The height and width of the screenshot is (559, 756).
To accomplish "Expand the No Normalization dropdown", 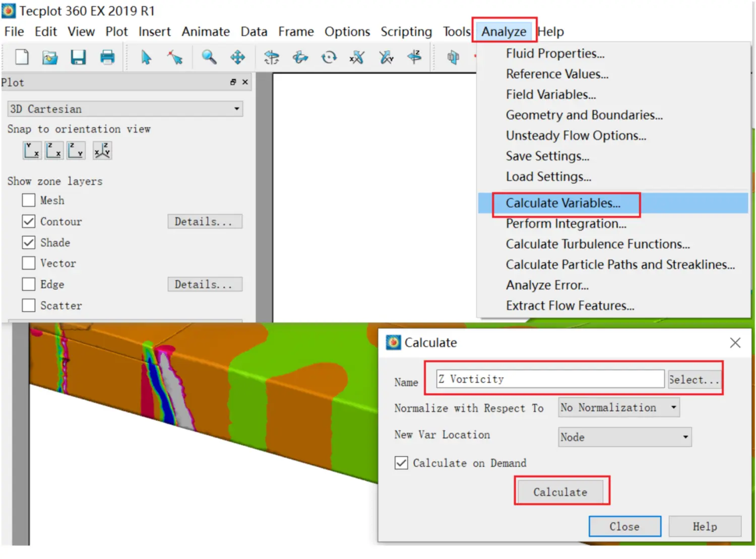I will pos(619,407).
